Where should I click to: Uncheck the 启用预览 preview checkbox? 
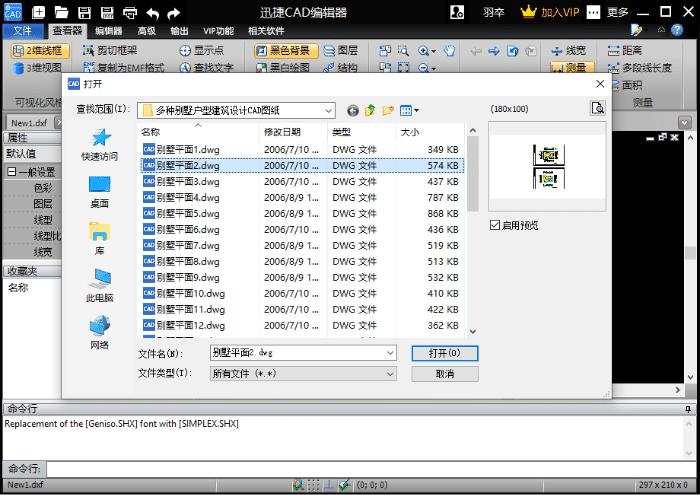495,225
